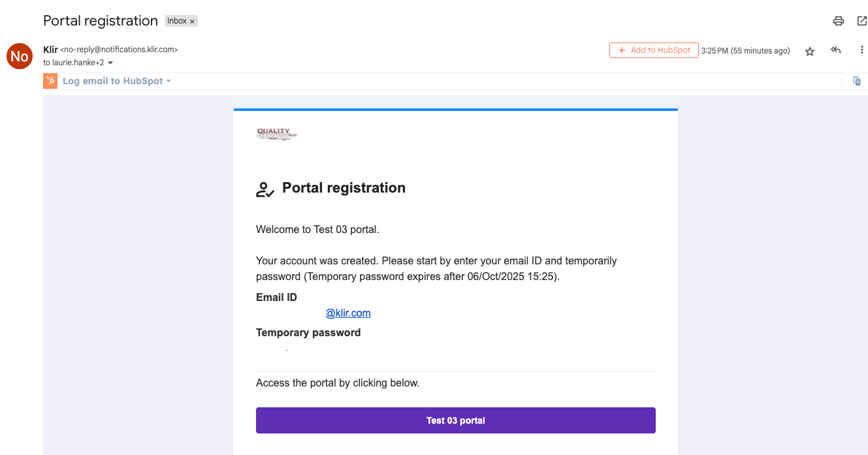868x455 pixels.
Task: Open the email in a new window
Action: pos(861,20)
